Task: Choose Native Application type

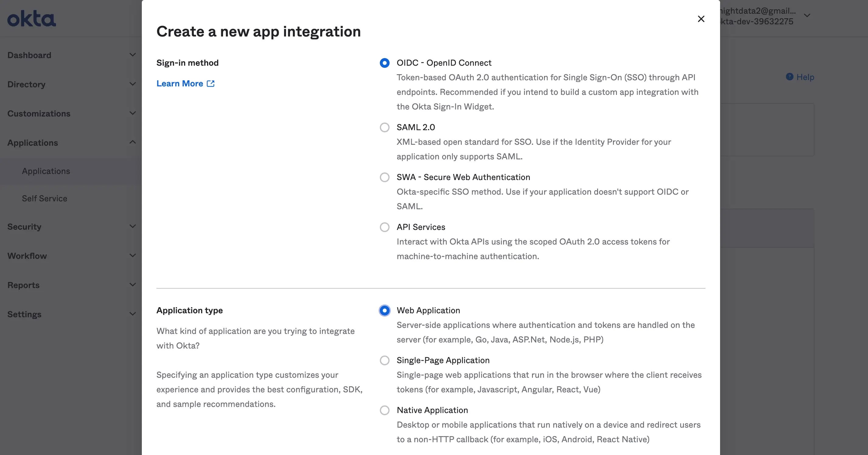Action: [384, 410]
